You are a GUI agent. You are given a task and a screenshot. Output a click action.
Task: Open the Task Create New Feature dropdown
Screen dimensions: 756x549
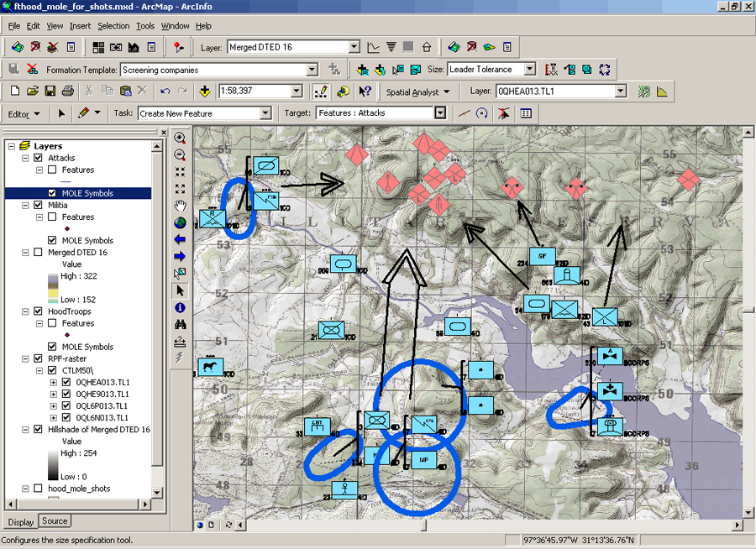pos(265,113)
